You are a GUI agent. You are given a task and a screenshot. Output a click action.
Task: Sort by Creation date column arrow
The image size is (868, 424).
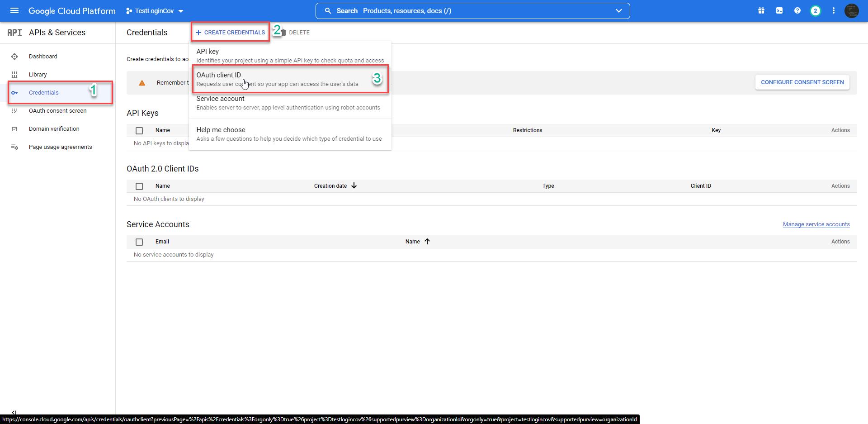354,186
